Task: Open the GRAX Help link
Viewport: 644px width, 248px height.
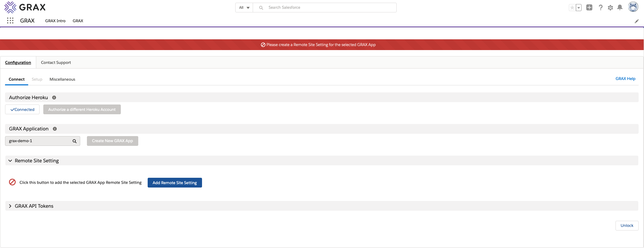Action: pyautogui.click(x=625, y=79)
